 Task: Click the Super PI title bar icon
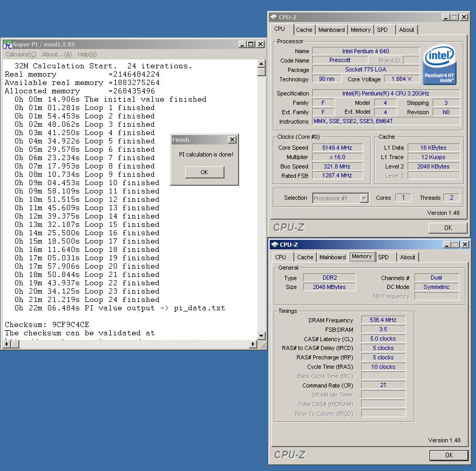[8, 44]
